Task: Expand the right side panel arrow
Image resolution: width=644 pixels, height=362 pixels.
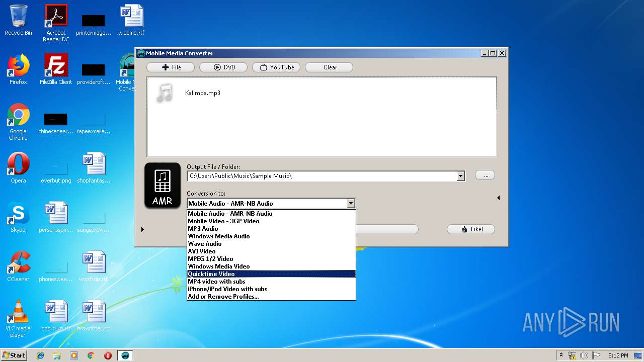Action: pos(498,198)
